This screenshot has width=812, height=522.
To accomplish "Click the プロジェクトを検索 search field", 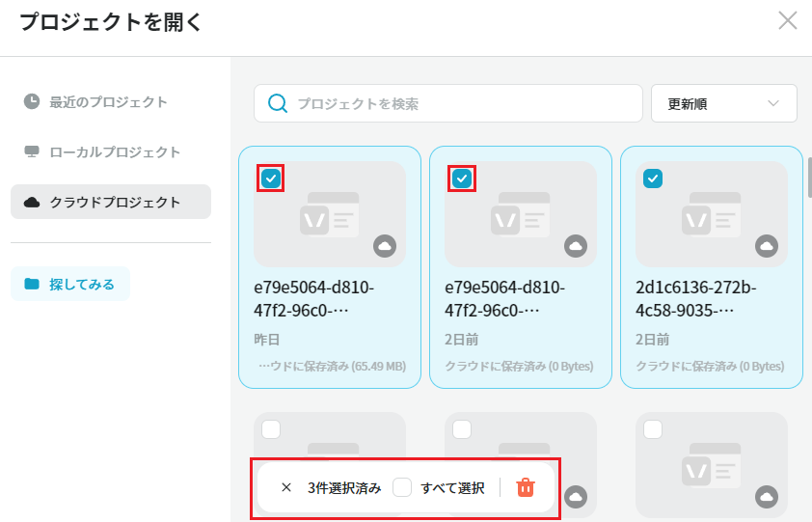I will (447, 103).
